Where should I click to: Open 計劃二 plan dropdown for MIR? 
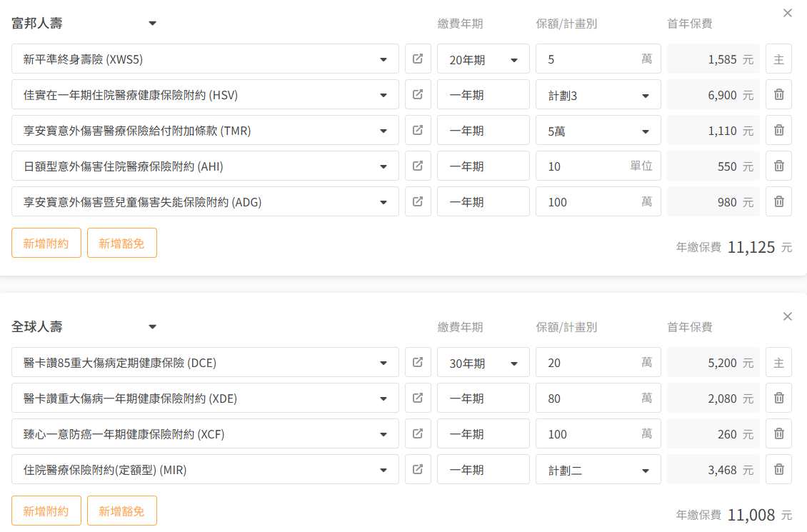tap(598, 470)
